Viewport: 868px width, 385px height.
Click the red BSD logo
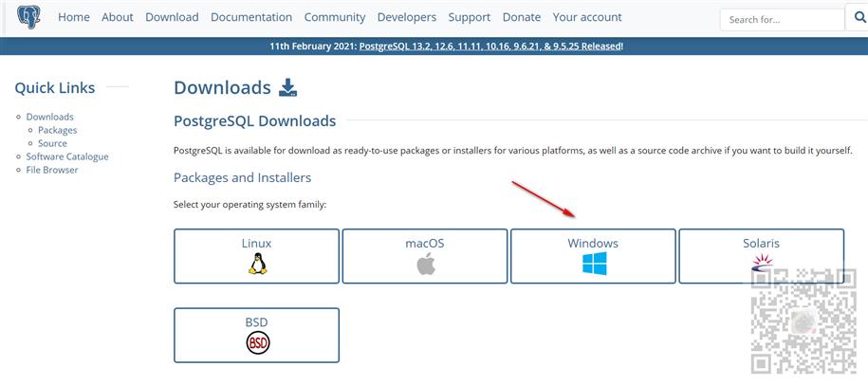click(257, 343)
